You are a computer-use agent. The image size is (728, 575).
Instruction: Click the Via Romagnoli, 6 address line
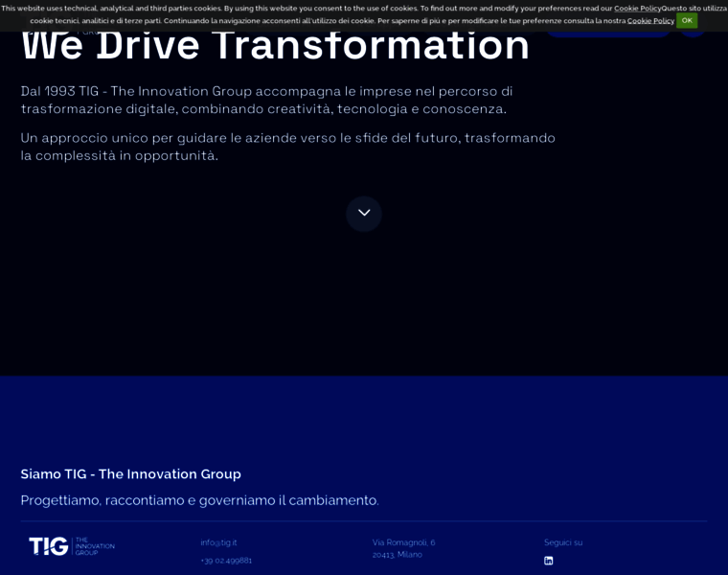(403, 542)
